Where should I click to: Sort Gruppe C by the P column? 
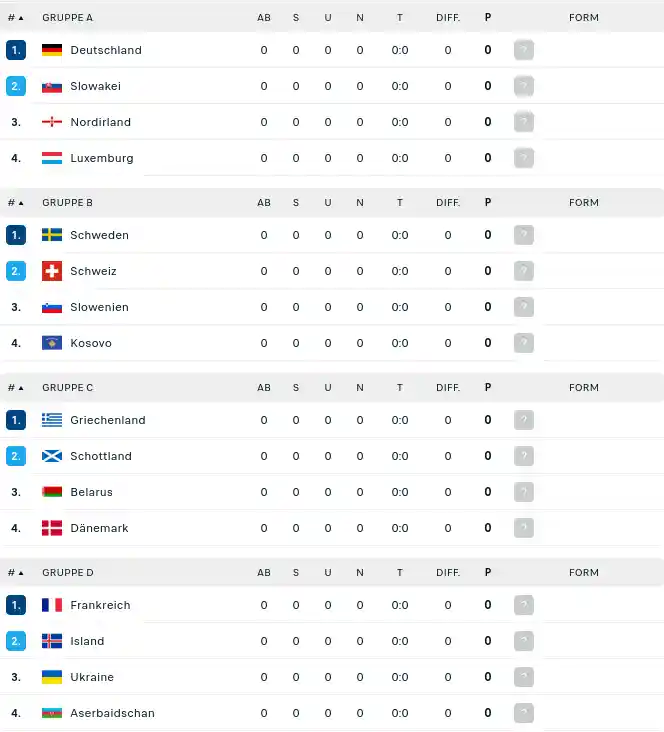pyautogui.click(x=488, y=387)
